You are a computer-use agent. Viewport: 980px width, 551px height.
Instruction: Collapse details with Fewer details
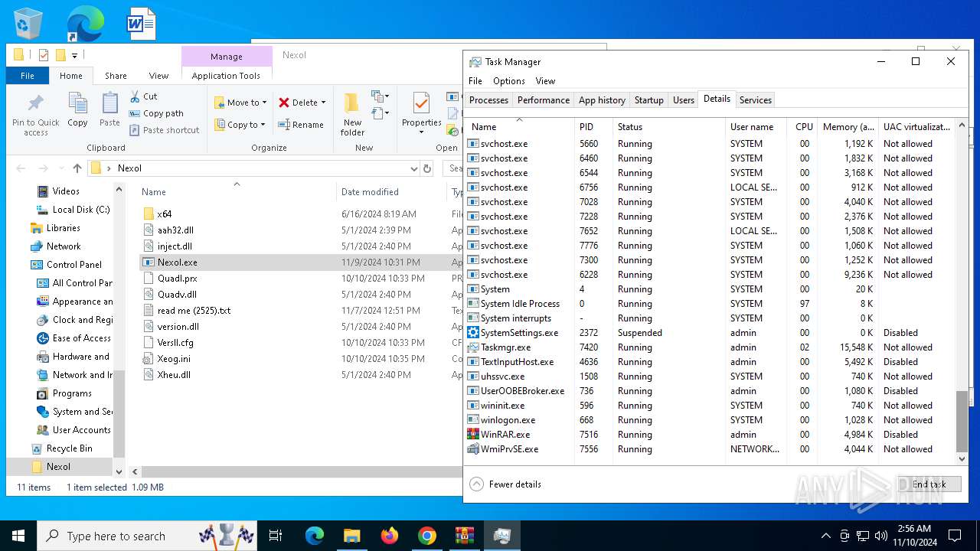[505, 484]
